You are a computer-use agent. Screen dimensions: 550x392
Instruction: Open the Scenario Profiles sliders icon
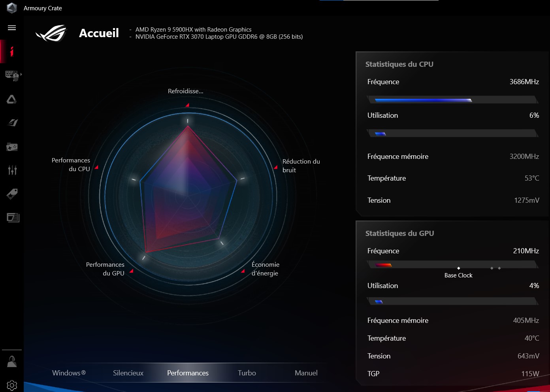12,170
